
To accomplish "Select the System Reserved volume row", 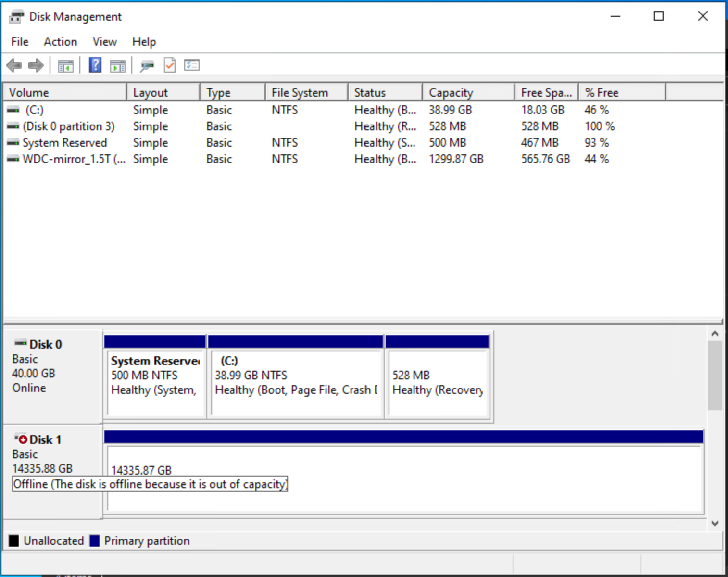I will (363, 143).
